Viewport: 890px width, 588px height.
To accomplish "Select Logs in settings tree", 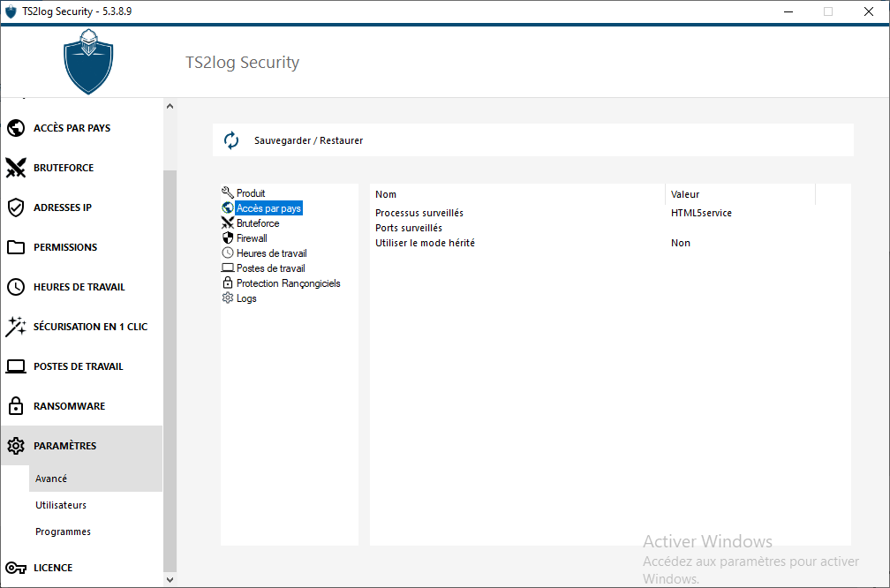I will pos(246,298).
